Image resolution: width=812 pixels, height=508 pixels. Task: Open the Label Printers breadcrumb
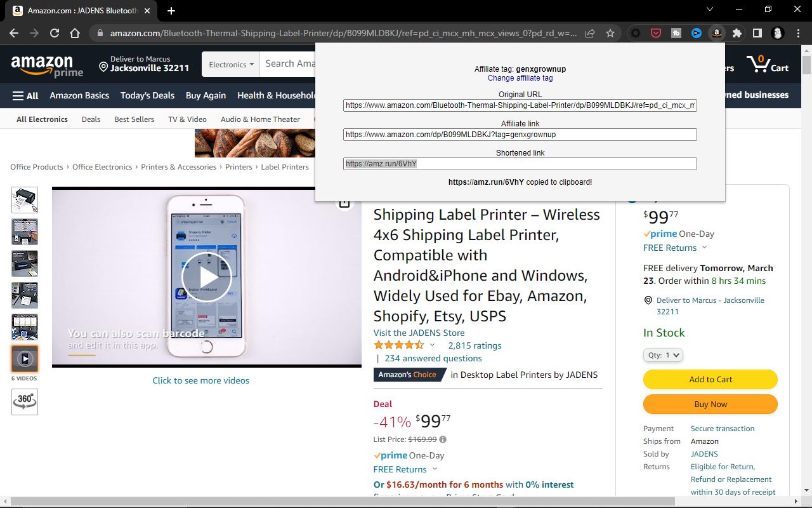click(285, 167)
